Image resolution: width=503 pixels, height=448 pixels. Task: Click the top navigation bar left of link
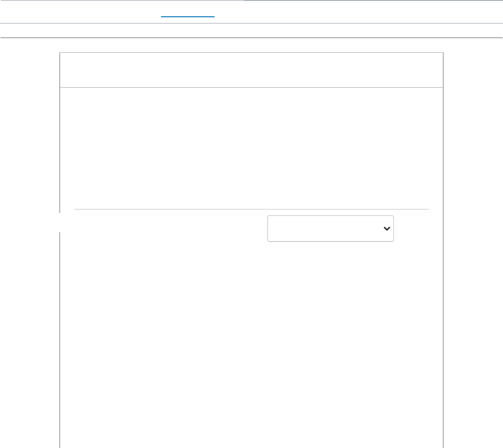click(x=79, y=13)
